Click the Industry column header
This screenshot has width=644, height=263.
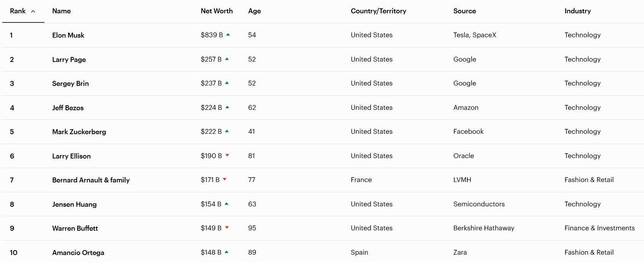(x=577, y=11)
